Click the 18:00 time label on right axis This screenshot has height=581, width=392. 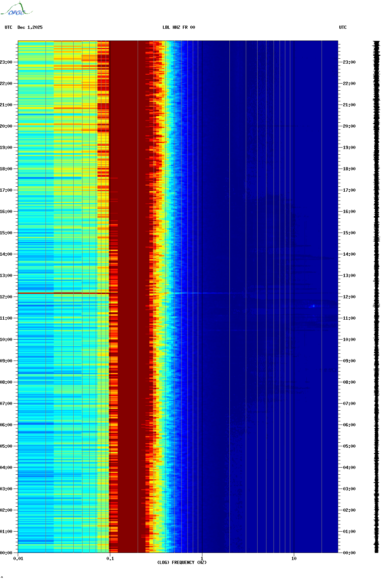coord(349,169)
